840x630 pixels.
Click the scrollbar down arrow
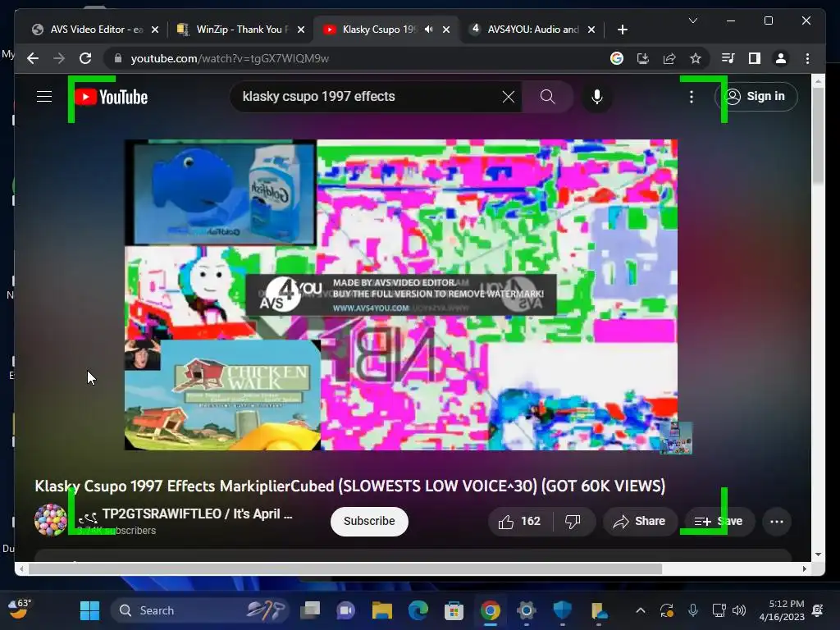(818, 555)
